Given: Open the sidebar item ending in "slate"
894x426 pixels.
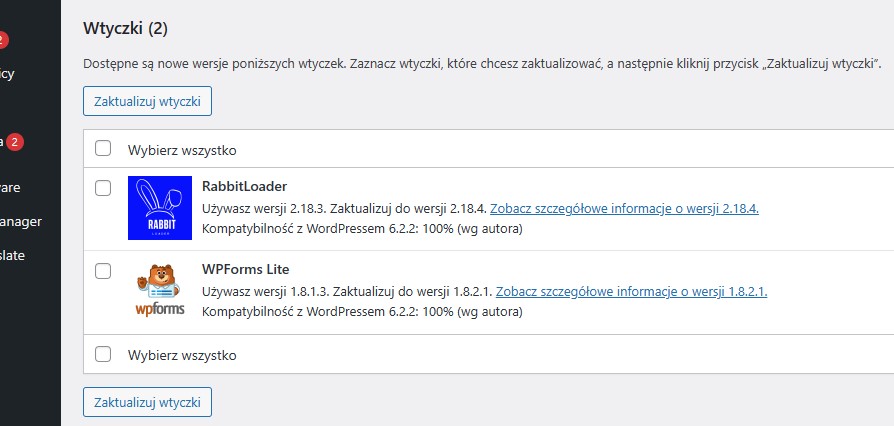Looking at the screenshot, I should coord(12,255).
